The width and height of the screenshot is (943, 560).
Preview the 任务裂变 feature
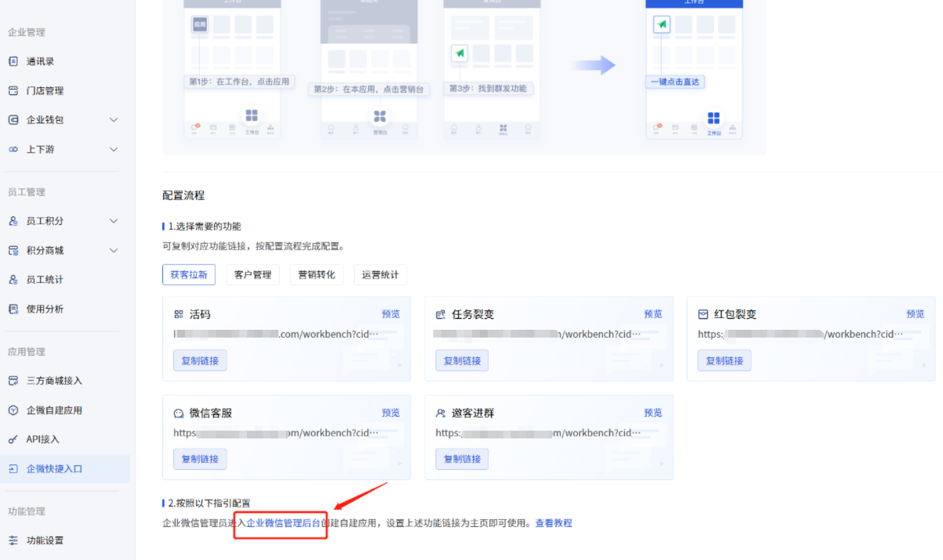click(653, 314)
